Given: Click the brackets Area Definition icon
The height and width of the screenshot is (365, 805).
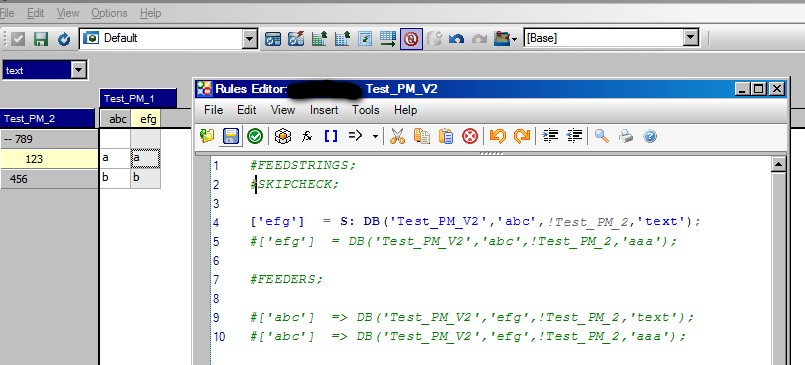Looking at the screenshot, I should (x=331, y=136).
